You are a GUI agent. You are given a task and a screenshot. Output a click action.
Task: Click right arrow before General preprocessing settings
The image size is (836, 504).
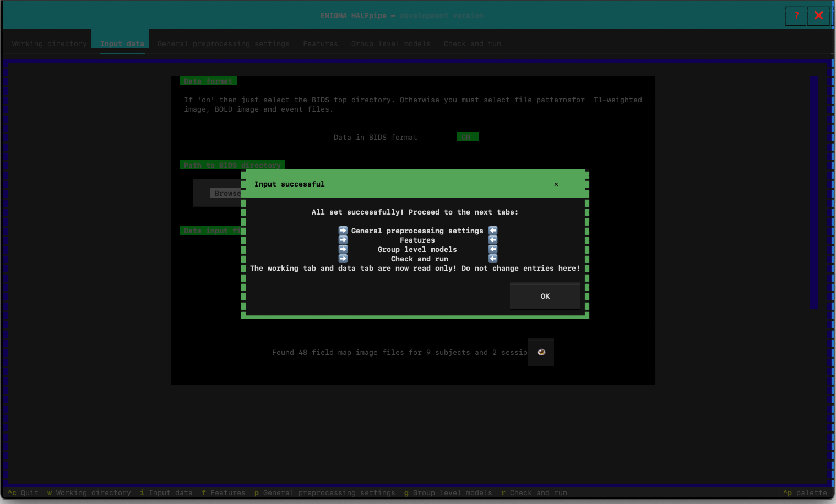[x=343, y=231]
